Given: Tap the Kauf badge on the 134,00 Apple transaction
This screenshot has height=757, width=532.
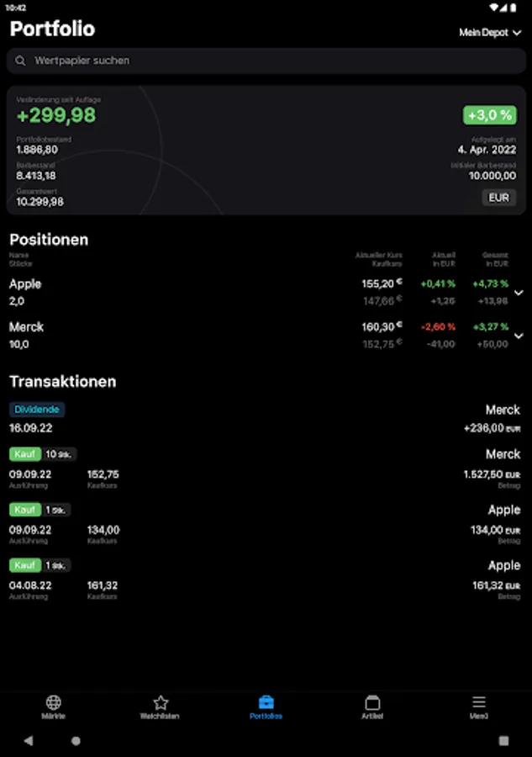Looking at the screenshot, I should point(24,509).
